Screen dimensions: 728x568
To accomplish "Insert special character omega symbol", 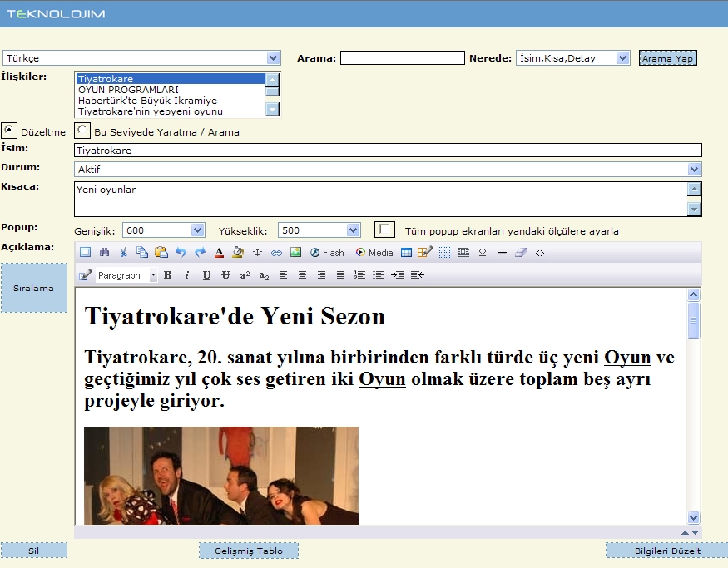I will coord(483,253).
